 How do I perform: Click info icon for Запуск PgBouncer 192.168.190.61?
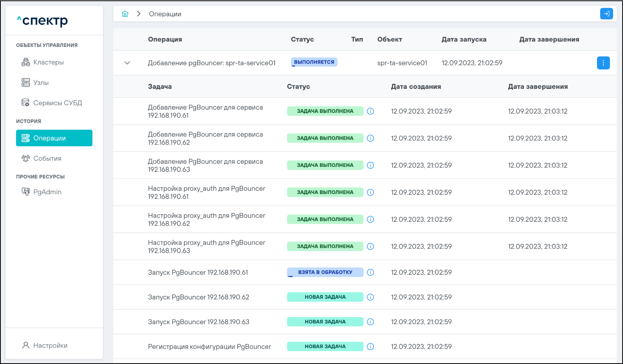coord(371,272)
